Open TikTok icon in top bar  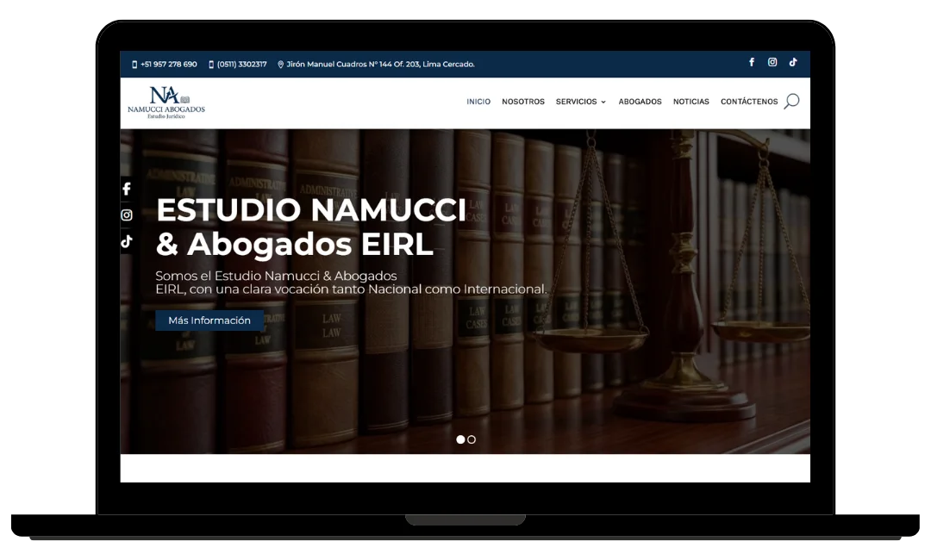(x=793, y=62)
